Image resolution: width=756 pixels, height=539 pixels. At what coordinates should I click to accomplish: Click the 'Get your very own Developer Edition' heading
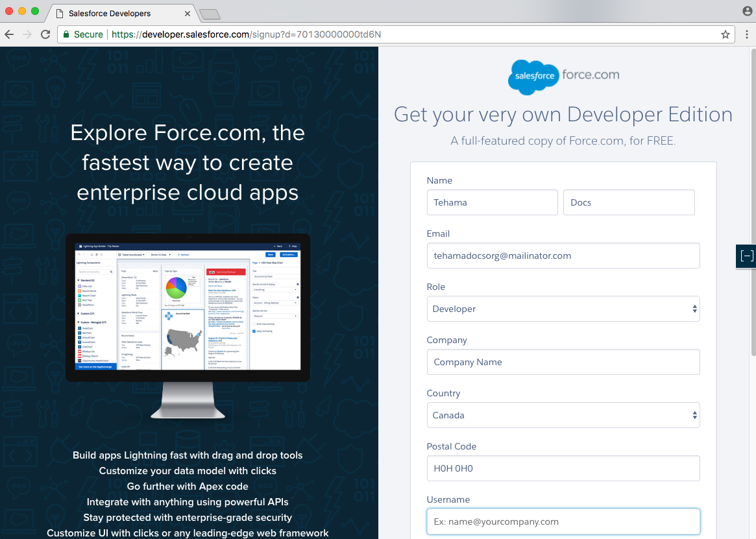[x=563, y=115]
